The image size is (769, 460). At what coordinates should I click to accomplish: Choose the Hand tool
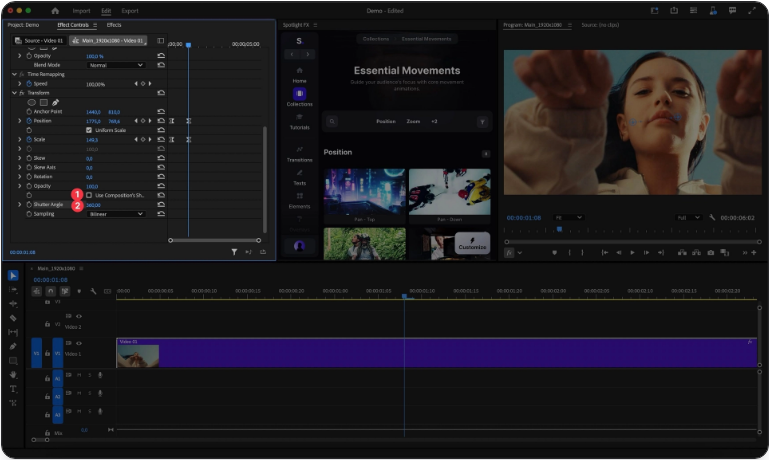pos(13,375)
